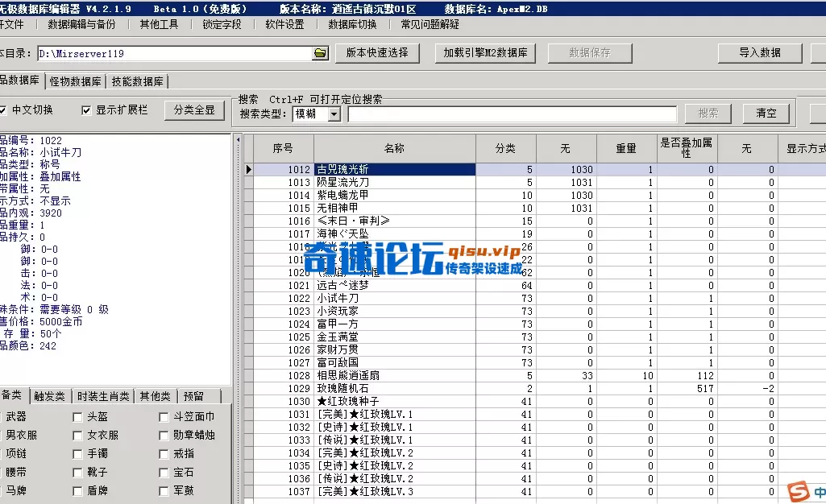Click the 清空 button
826x504 pixels.
click(766, 113)
